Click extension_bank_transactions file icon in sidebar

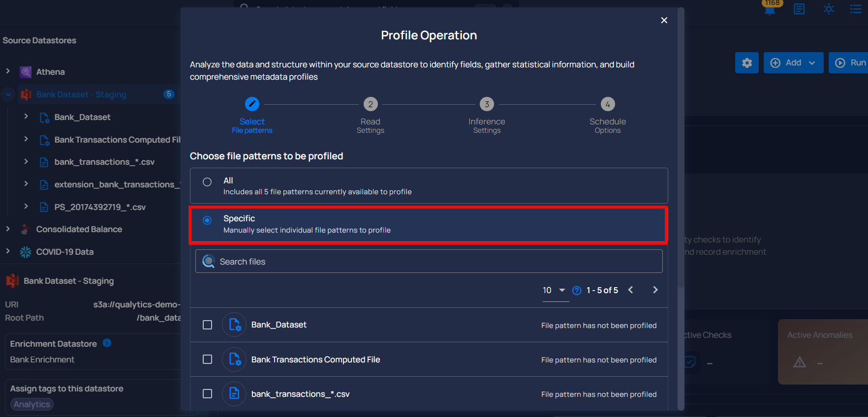pyautogui.click(x=44, y=185)
